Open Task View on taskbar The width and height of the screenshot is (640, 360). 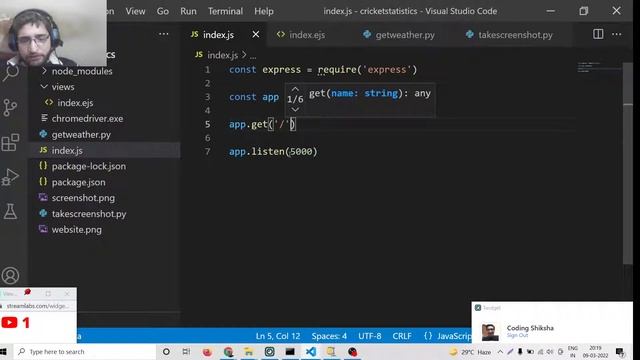point(186,351)
